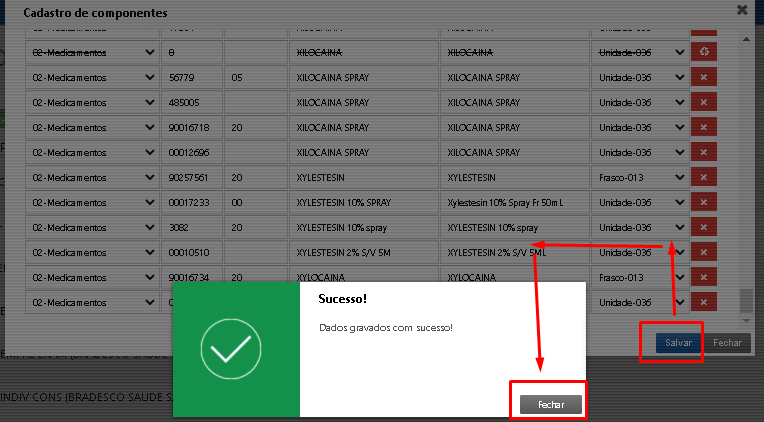This screenshot has width=764, height=422.
Task: Click the code field containing 56779
Action: 192,77
